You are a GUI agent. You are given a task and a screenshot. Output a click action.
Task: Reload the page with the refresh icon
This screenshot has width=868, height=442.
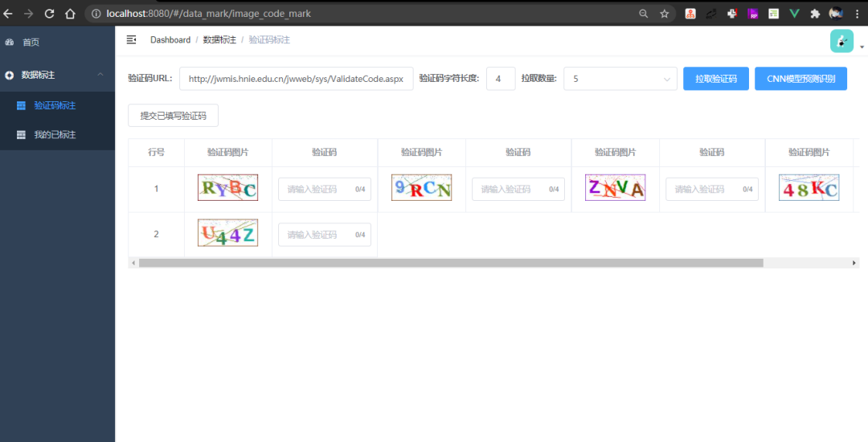[x=49, y=14]
